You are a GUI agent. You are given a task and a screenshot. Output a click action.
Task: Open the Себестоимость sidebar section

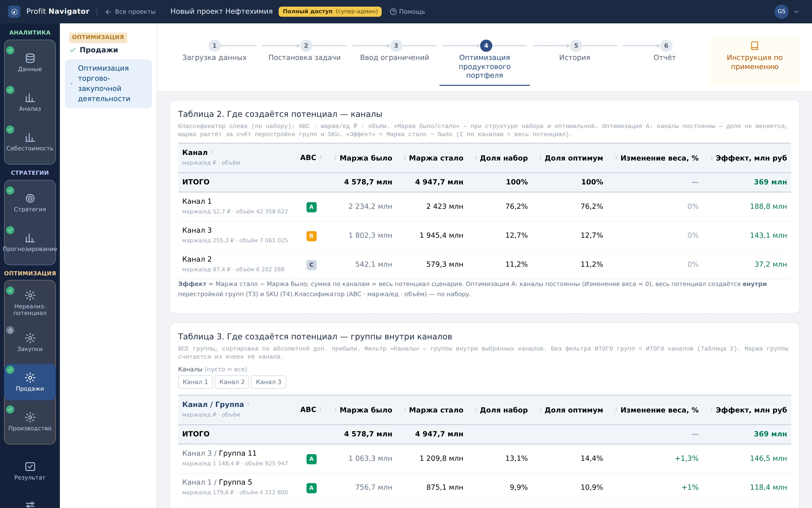pyautogui.click(x=30, y=142)
